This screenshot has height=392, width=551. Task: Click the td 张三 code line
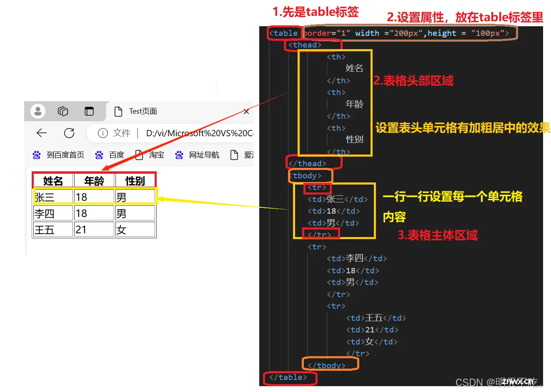tap(338, 199)
